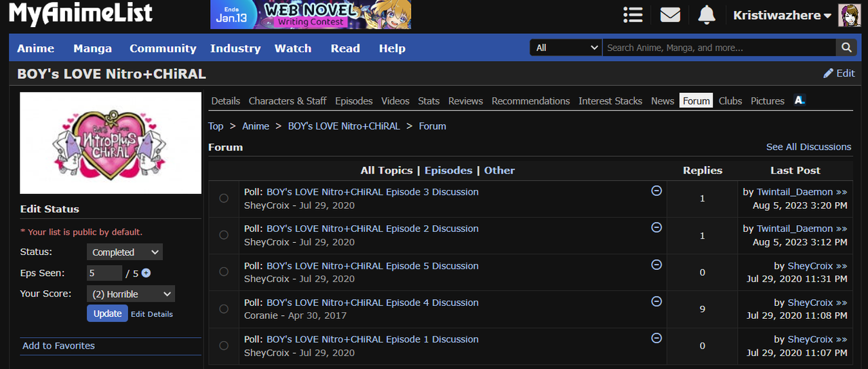This screenshot has width=868, height=369.
Task: Select radio button for Episode 2 Discussion
Action: click(x=224, y=235)
